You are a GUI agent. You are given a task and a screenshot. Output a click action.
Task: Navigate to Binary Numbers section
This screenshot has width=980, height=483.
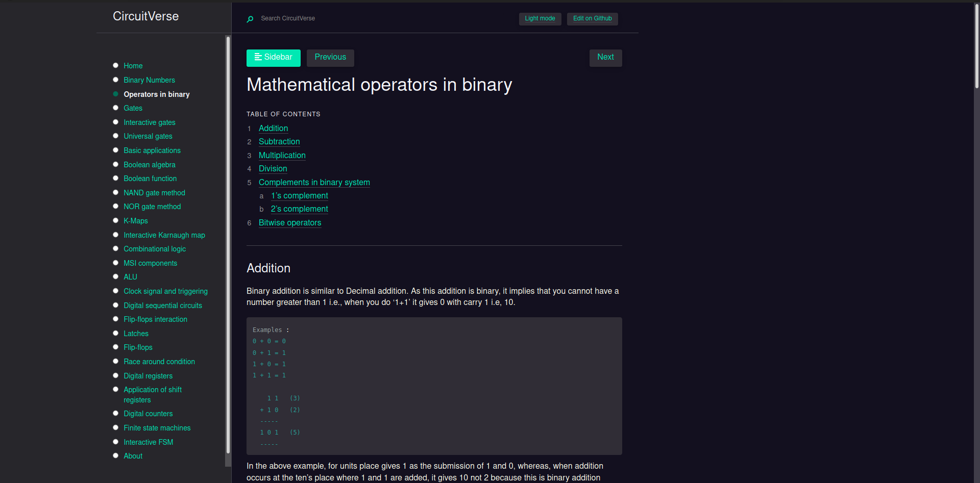pyautogui.click(x=149, y=80)
